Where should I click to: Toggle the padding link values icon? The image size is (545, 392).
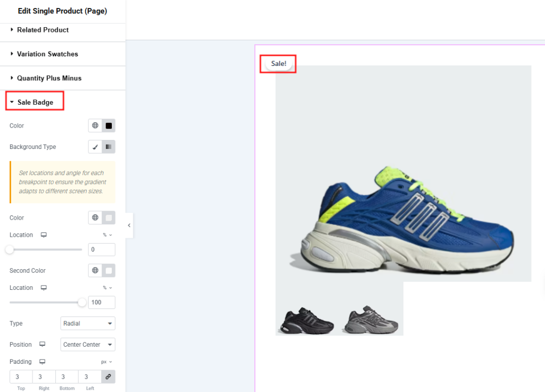tap(108, 377)
